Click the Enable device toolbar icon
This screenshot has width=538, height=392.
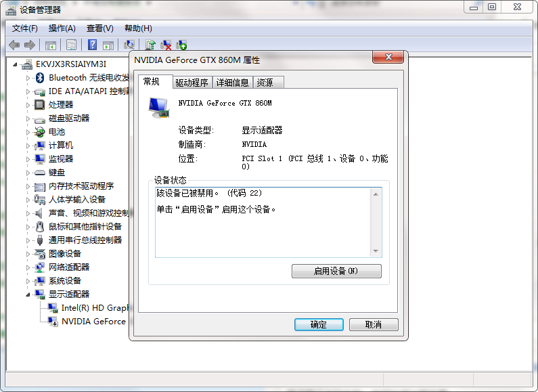(x=181, y=45)
